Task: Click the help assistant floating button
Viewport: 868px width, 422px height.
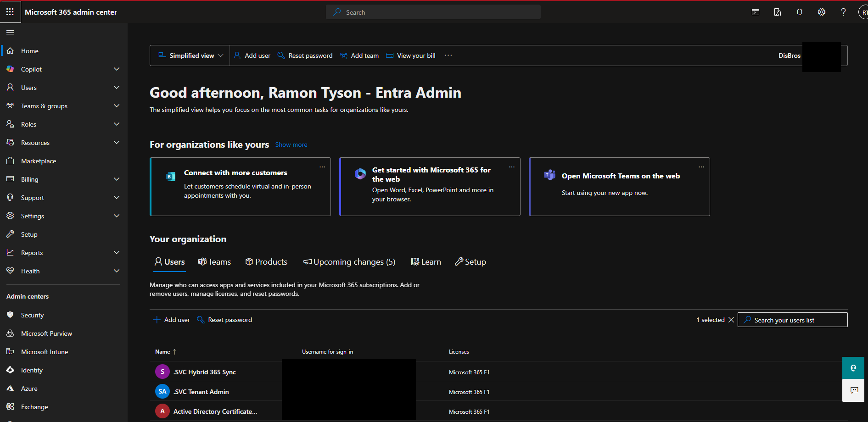Action: [x=853, y=368]
